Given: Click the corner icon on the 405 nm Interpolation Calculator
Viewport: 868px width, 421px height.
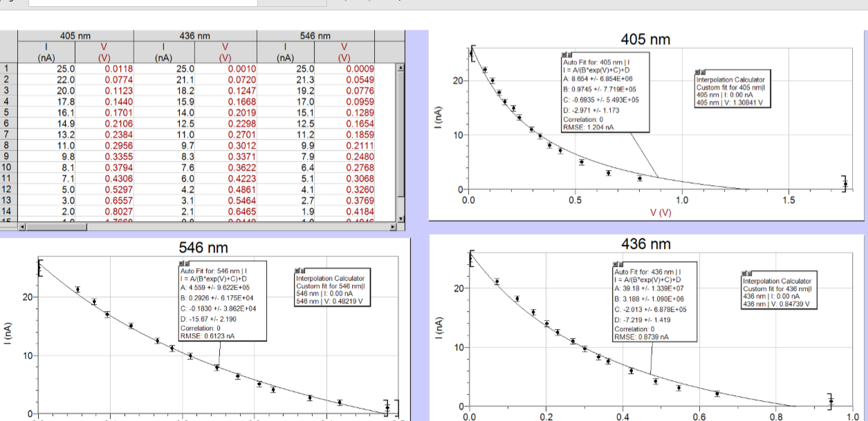Looking at the screenshot, I should tap(703, 72).
